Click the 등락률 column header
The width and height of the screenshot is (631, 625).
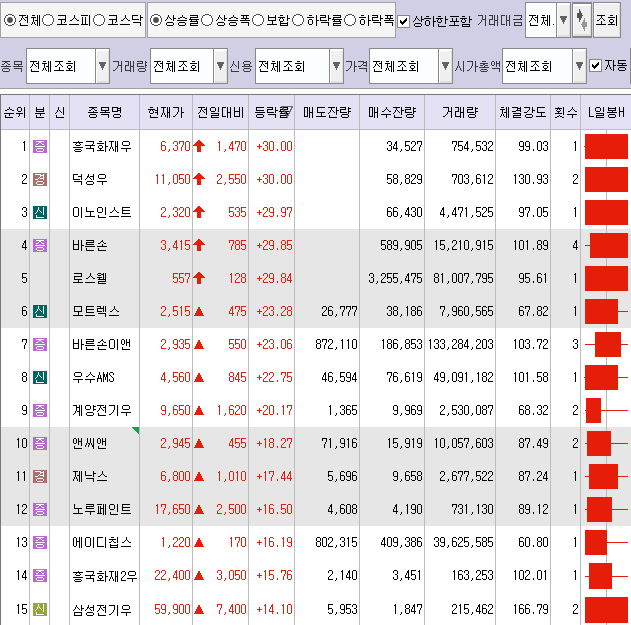point(272,112)
